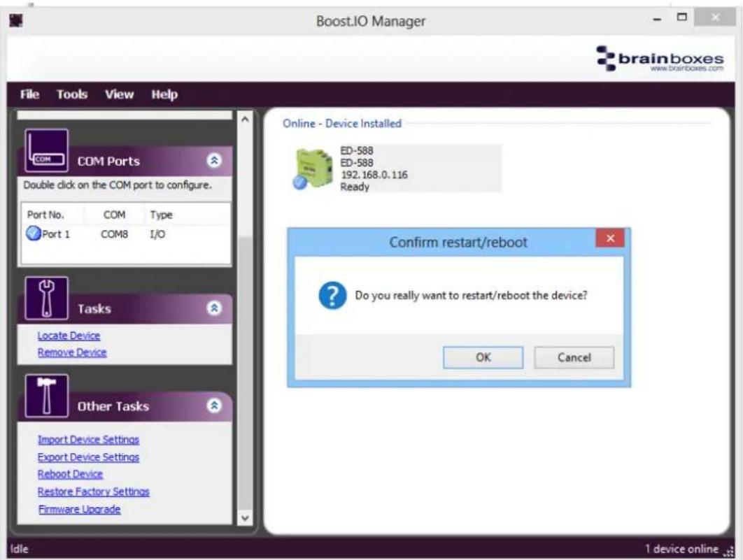Image resolution: width=743 pixels, height=560 pixels.
Task: Open the File menu
Action: (29, 94)
